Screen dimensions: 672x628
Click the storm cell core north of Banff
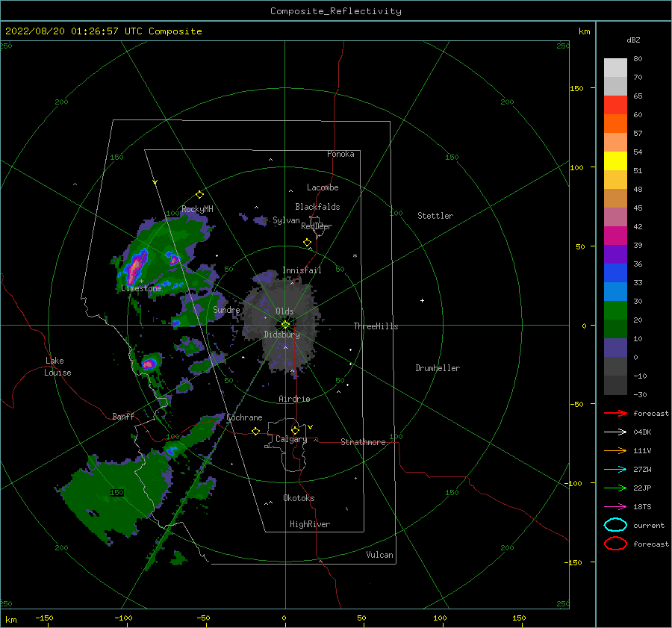click(x=149, y=364)
